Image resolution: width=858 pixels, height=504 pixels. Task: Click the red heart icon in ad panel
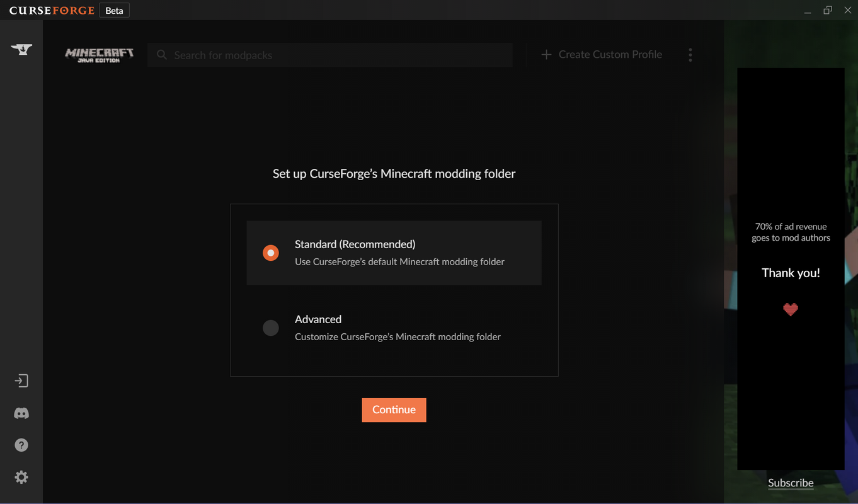[791, 309]
